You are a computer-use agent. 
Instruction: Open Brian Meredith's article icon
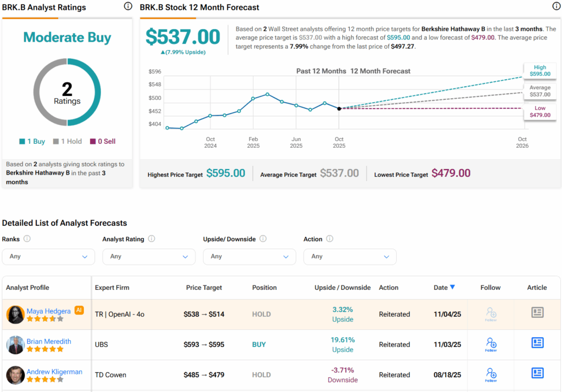(x=537, y=343)
